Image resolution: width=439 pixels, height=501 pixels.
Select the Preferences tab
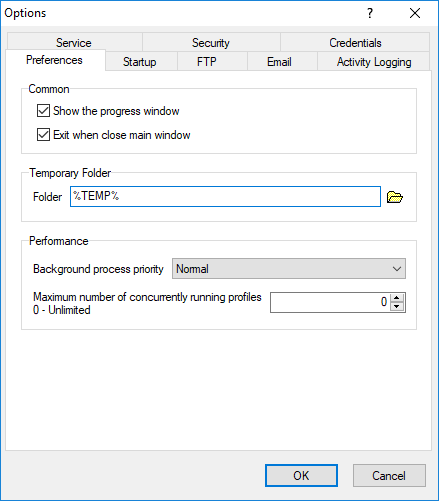[x=55, y=60]
